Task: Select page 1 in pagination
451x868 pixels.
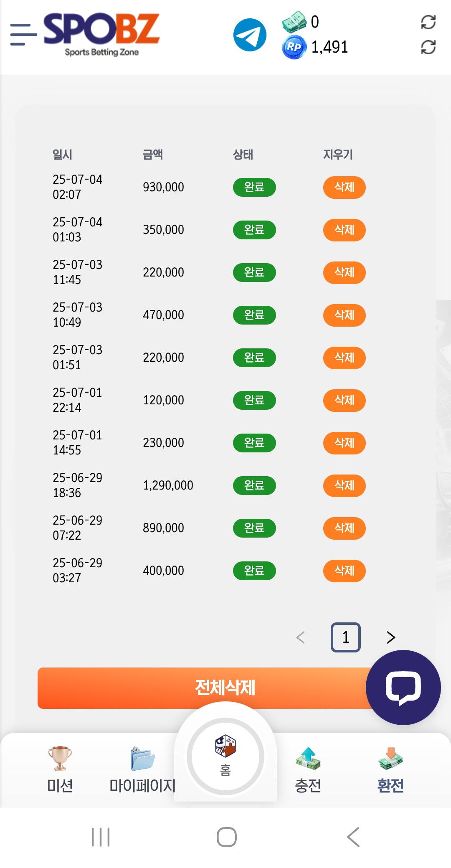Action: point(345,637)
